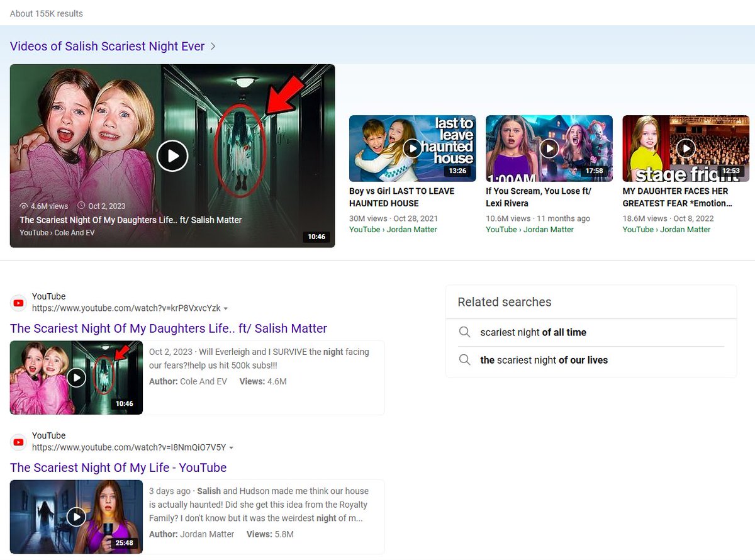Click Author: Jordan Matter text
Image resolution: width=755 pixels, height=560 pixels.
click(x=191, y=534)
